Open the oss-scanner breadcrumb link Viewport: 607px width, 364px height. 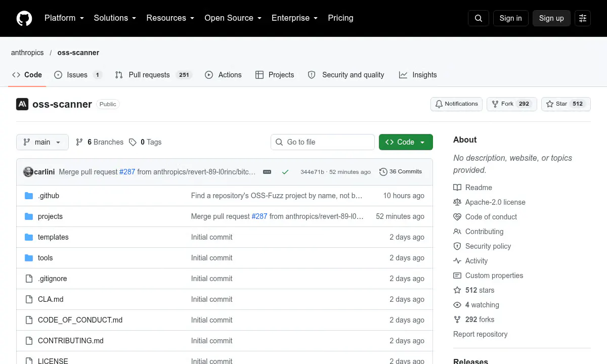[x=78, y=53]
